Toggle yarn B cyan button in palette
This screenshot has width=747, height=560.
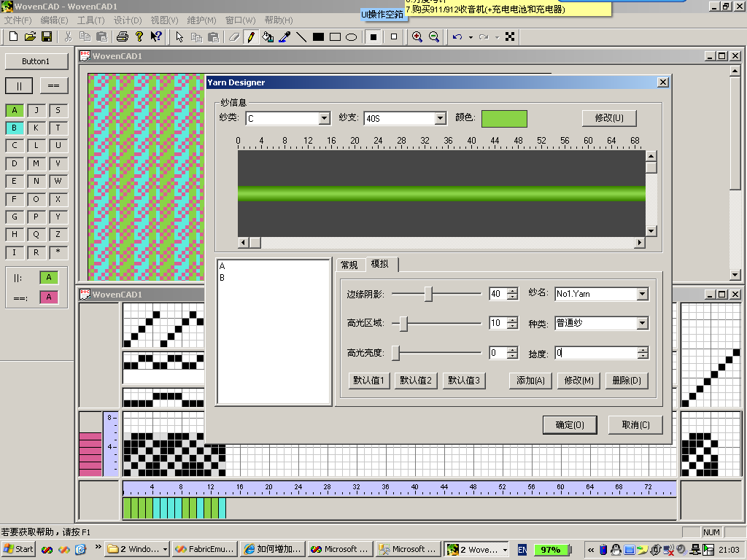[x=14, y=128]
